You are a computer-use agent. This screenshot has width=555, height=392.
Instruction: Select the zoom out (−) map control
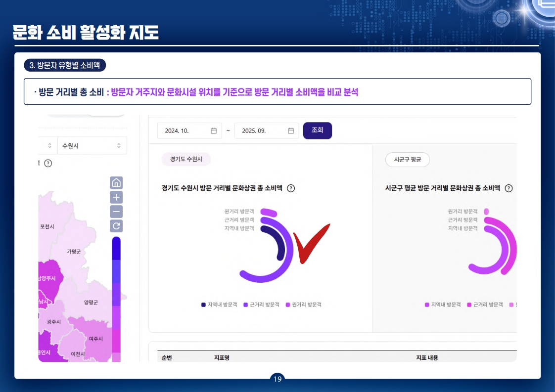(x=115, y=212)
